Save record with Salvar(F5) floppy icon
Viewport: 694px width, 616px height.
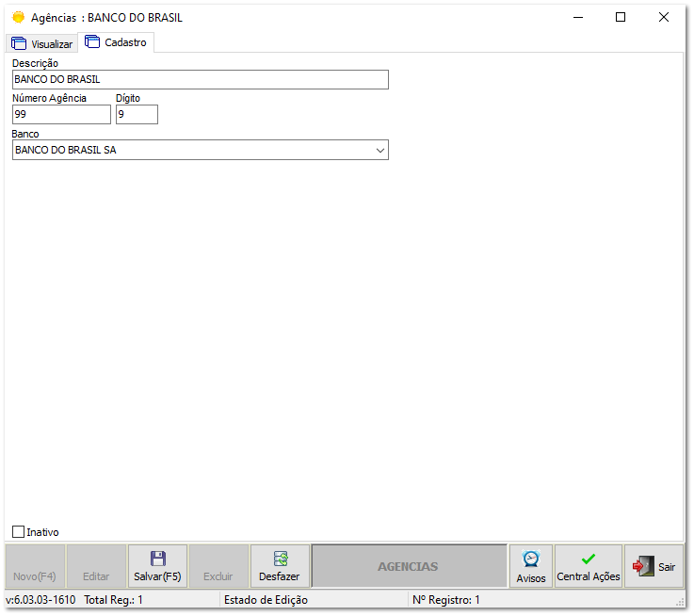point(157,559)
